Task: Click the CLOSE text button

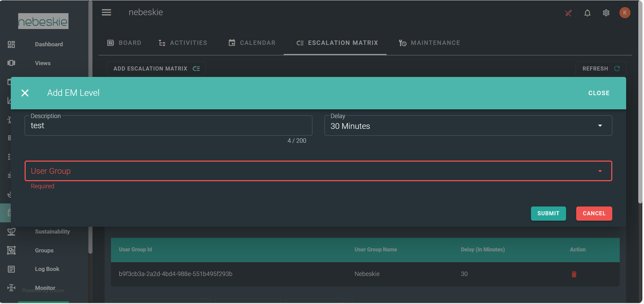Action: tap(599, 93)
